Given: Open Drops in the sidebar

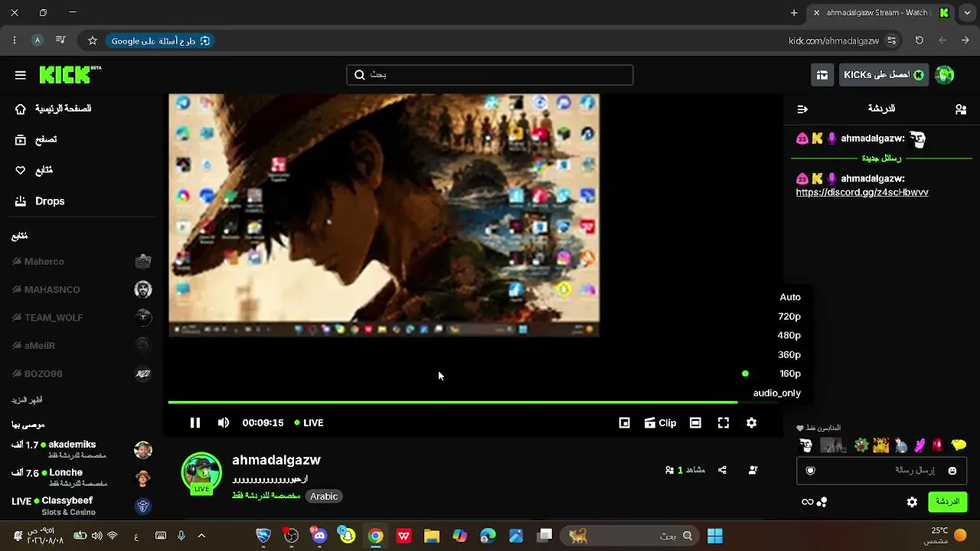Looking at the screenshot, I should coord(40,201).
